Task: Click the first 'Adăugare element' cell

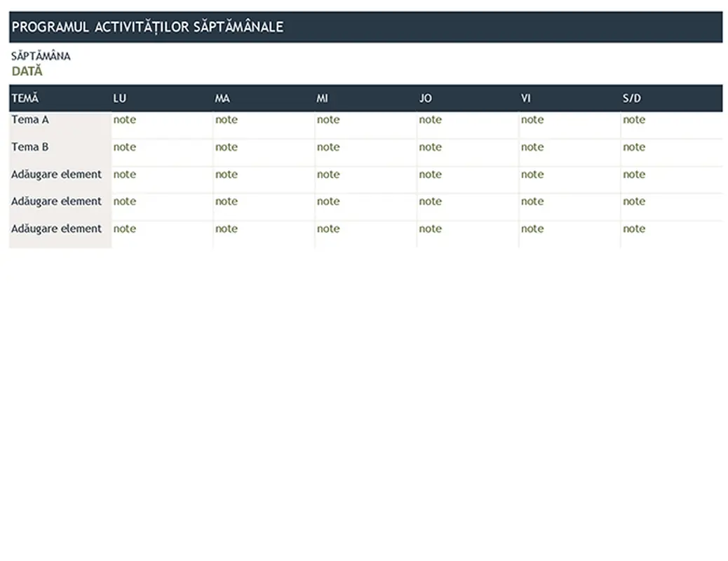Action: [56, 175]
